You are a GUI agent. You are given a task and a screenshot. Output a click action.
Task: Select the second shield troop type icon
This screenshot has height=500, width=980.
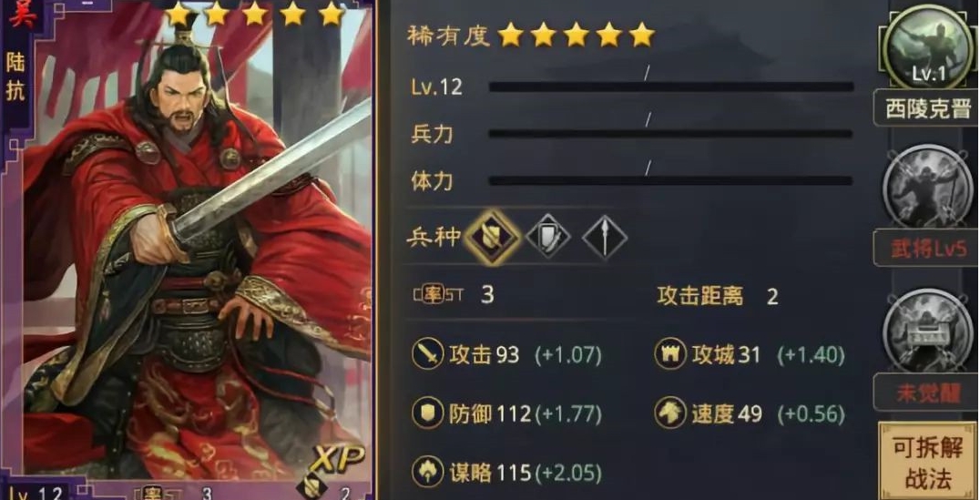pos(548,238)
